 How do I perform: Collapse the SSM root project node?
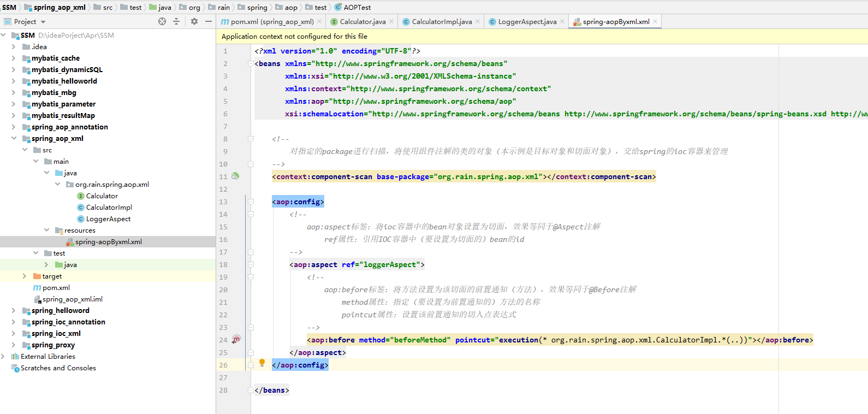point(3,36)
